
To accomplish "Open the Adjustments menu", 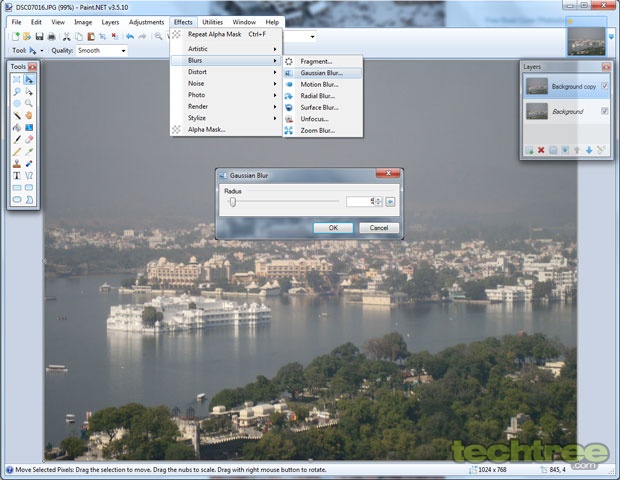I will (146, 22).
